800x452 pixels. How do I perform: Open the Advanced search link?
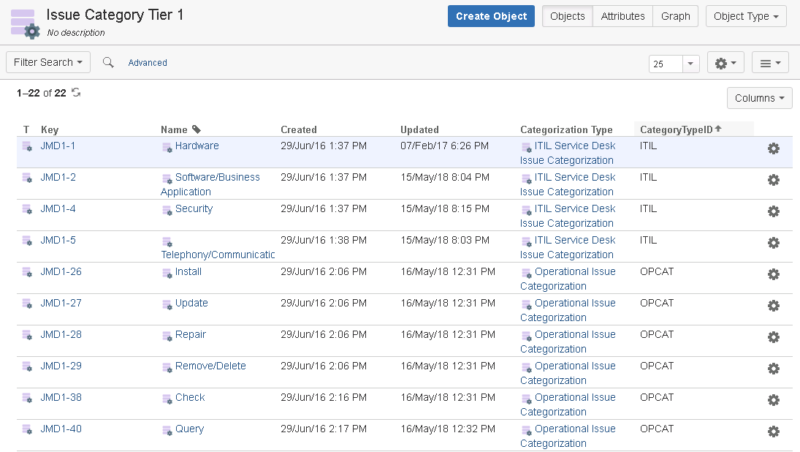[x=147, y=63]
